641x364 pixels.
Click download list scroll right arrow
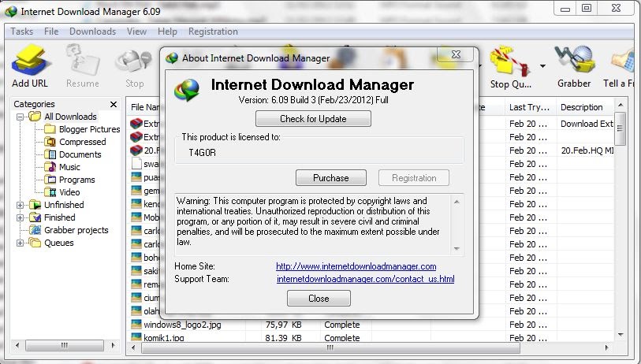(x=606, y=347)
